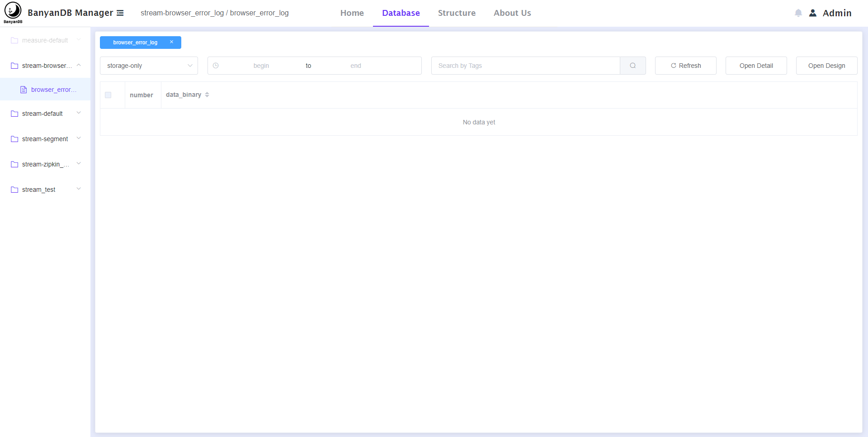Image resolution: width=868 pixels, height=437 pixels.
Task: Open the notification bell icon
Action: pyautogui.click(x=798, y=13)
